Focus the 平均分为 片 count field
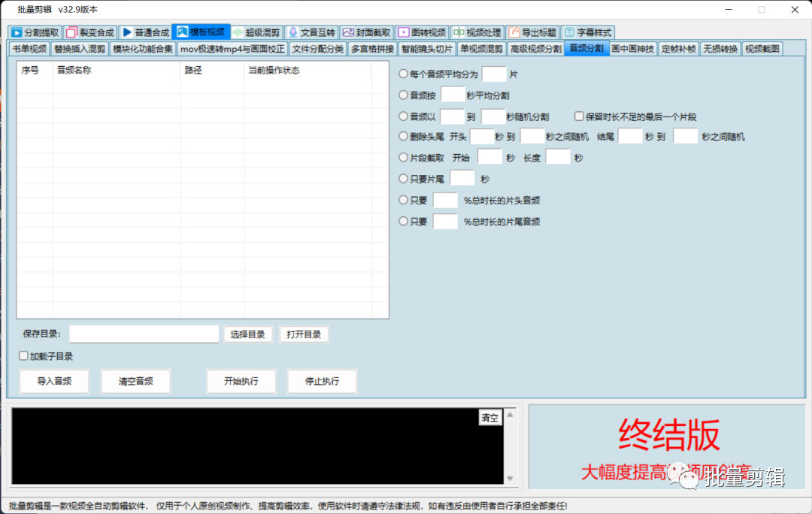This screenshot has width=812, height=514. (x=494, y=74)
